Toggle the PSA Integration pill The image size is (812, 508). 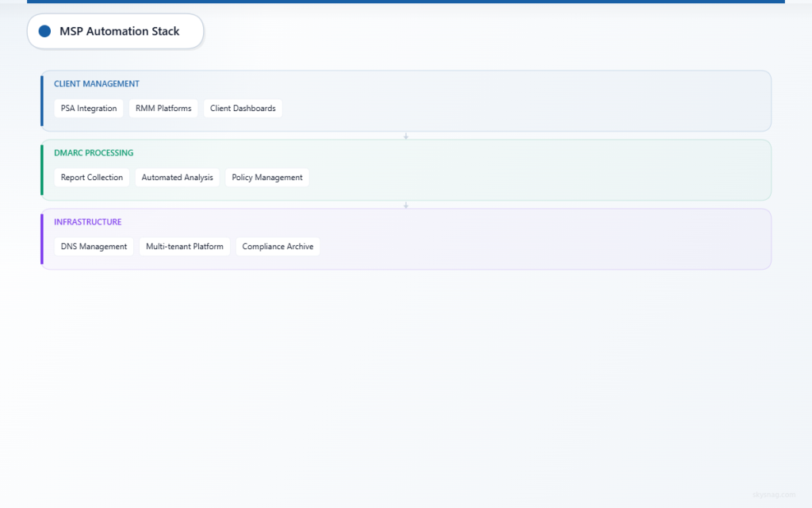click(x=88, y=108)
